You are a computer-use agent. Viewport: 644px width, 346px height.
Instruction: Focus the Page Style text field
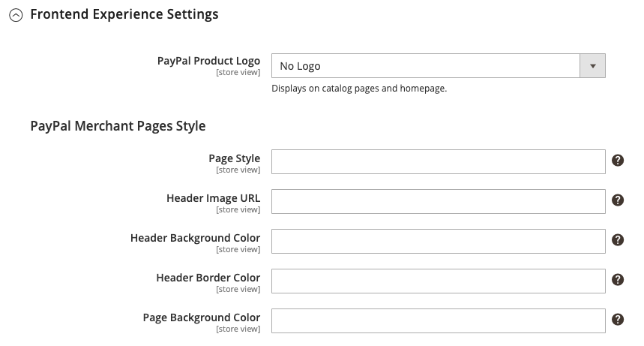tap(439, 161)
